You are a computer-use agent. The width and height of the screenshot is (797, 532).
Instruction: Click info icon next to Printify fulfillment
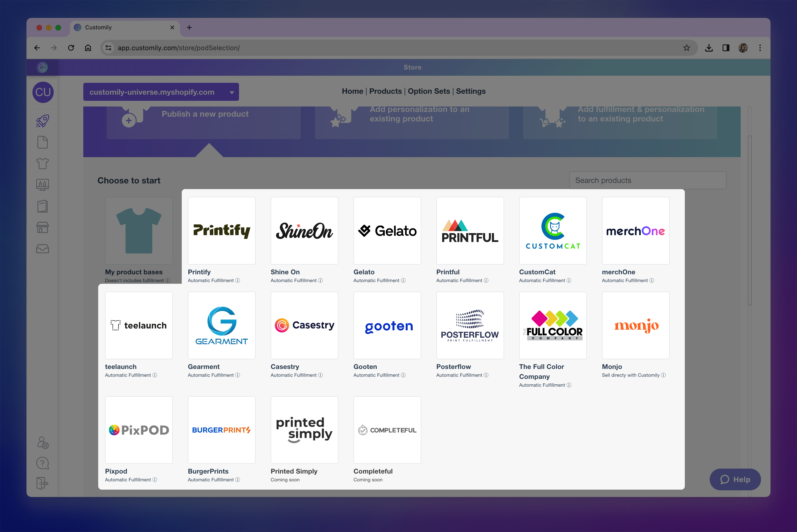coord(238,281)
